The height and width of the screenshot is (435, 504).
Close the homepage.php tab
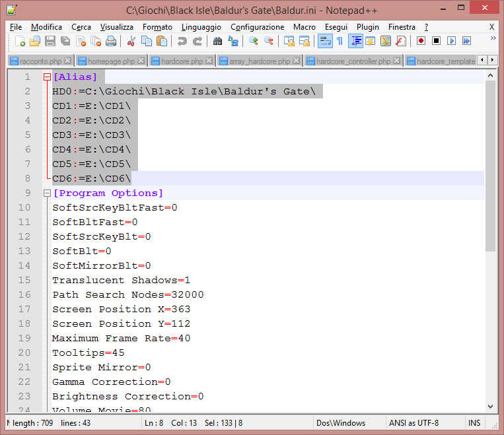tap(141, 61)
